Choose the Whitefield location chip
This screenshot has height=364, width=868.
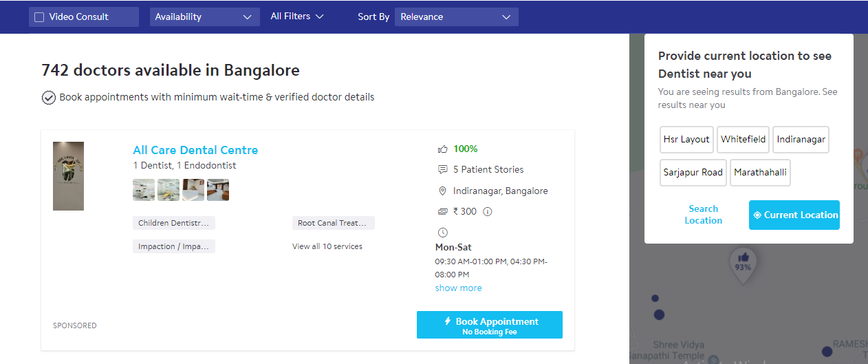[x=743, y=139]
